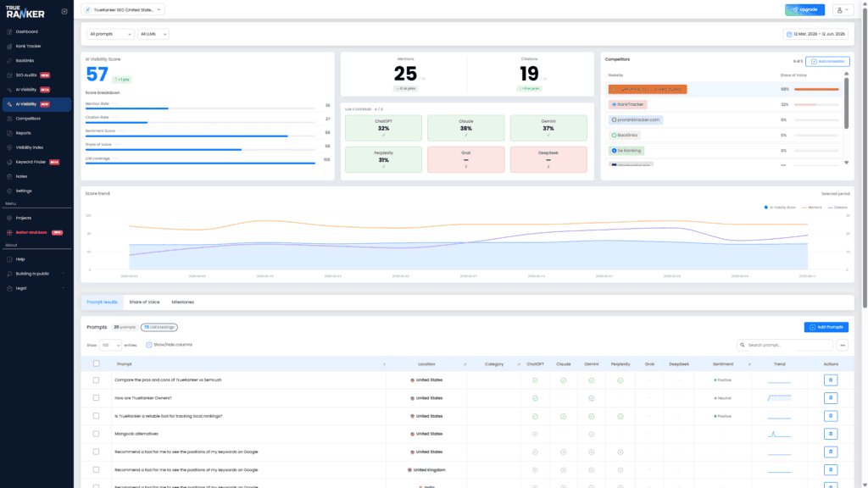Check the 'reliable tool for tracking local rankings' checkbox

pyautogui.click(x=97, y=416)
